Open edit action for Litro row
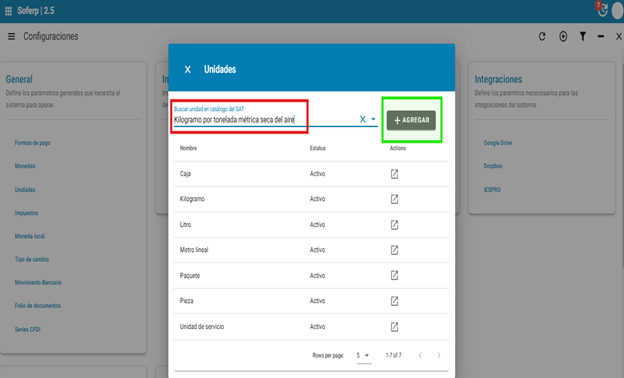The width and height of the screenshot is (624, 378). pyautogui.click(x=394, y=225)
